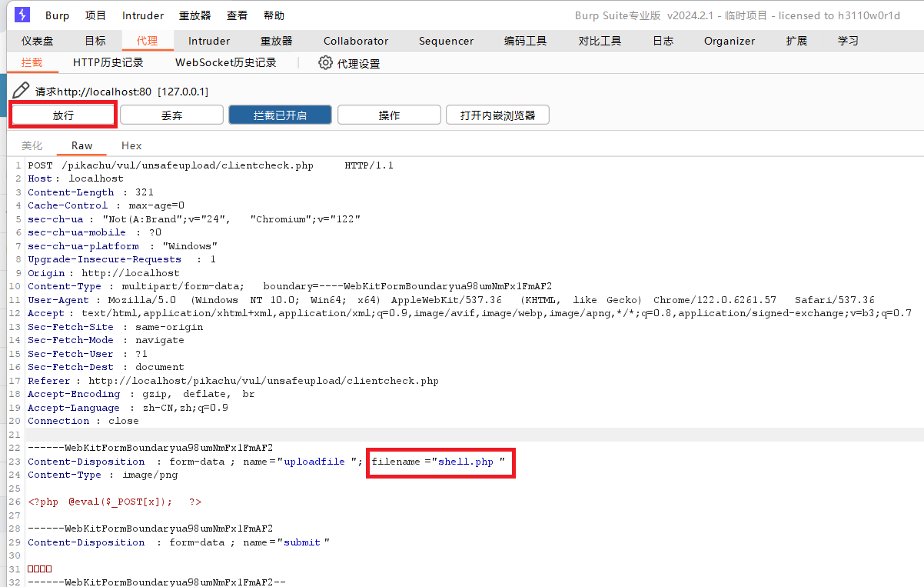Screen dimensions: 924x587
Task: Switch to the 美化 view tab
Action: click(32, 145)
